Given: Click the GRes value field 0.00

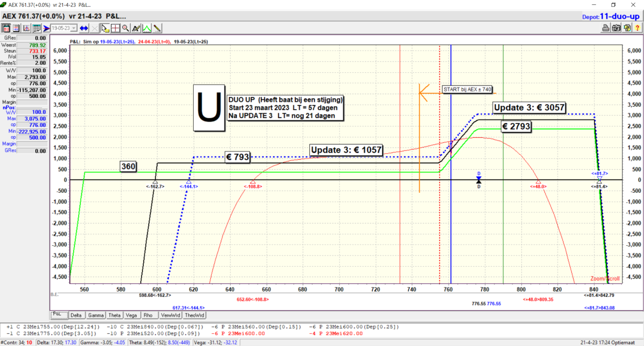Looking at the screenshot, I should click(x=31, y=38).
